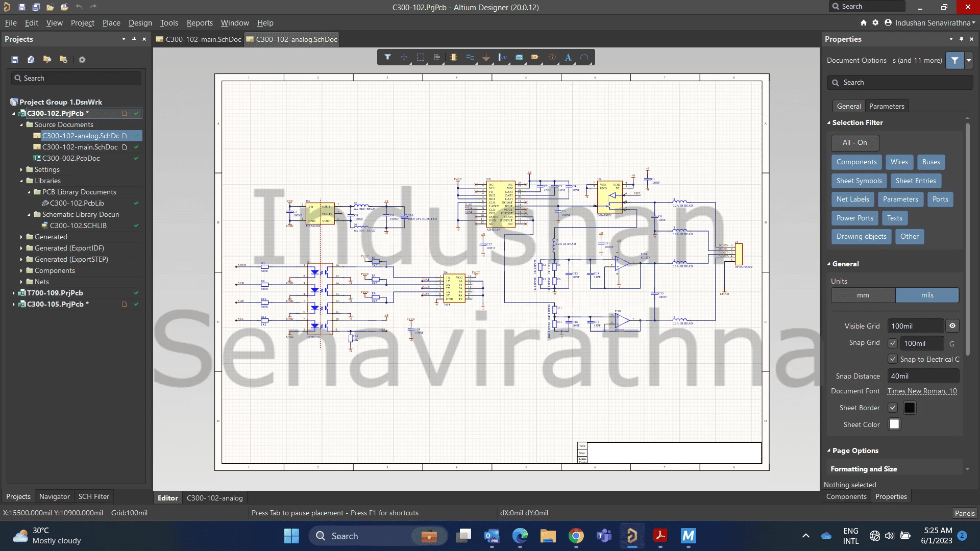Select the Place Arc drawing tool

(584, 57)
